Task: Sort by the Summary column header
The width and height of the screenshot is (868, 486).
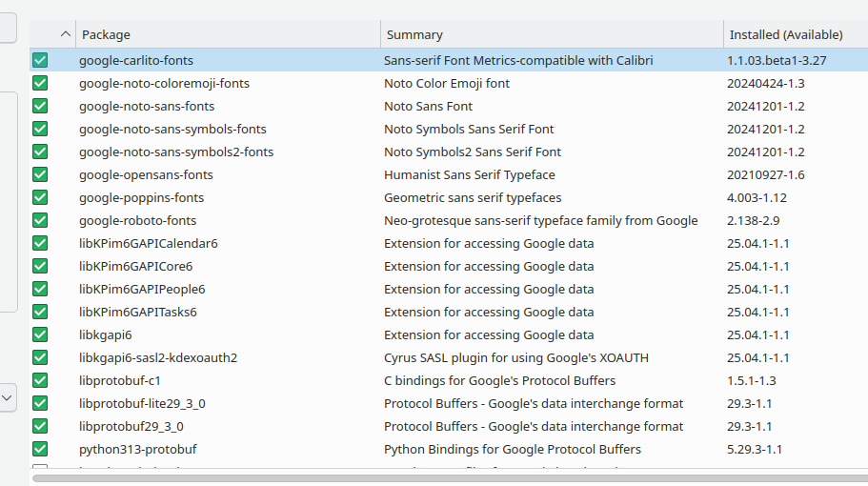Action: pyautogui.click(x=552, y=34)
